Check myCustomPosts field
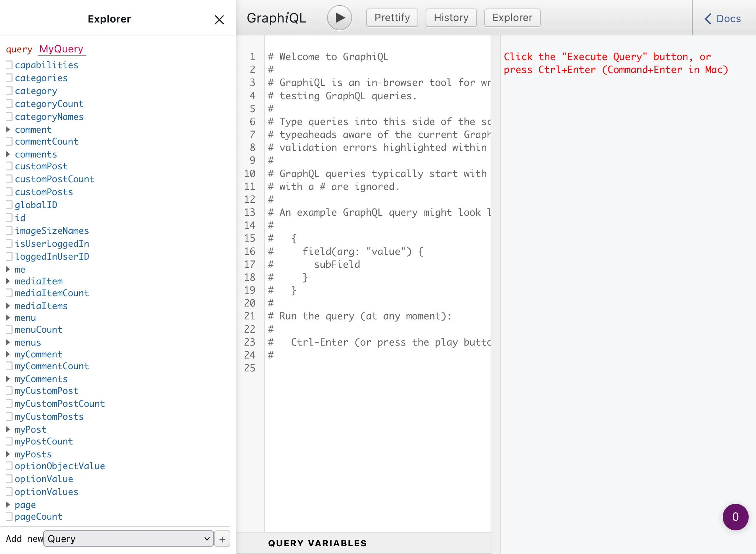756x554 pixels. click(9, 416)
